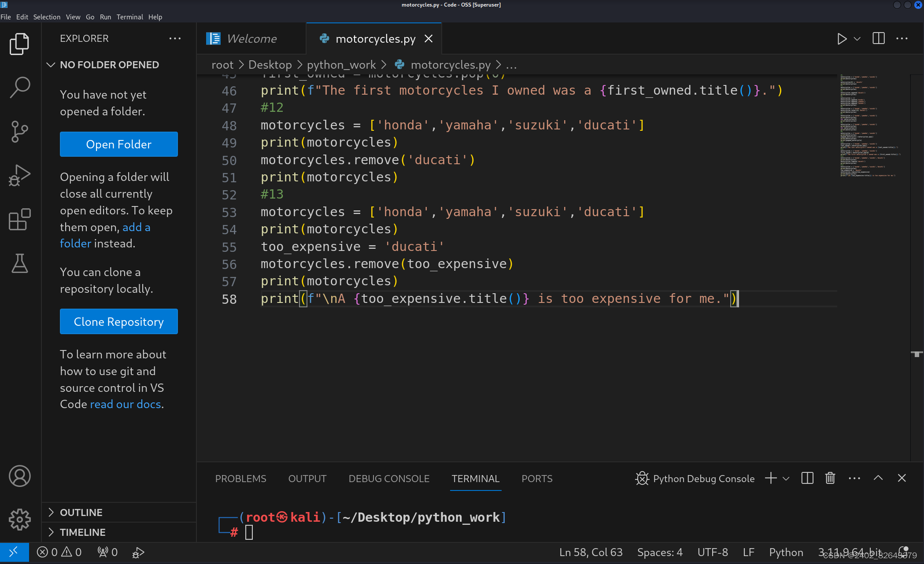924x564 pixels.
Task: Open the Python Debug Console terminal entry
Action: pos(695,479)
